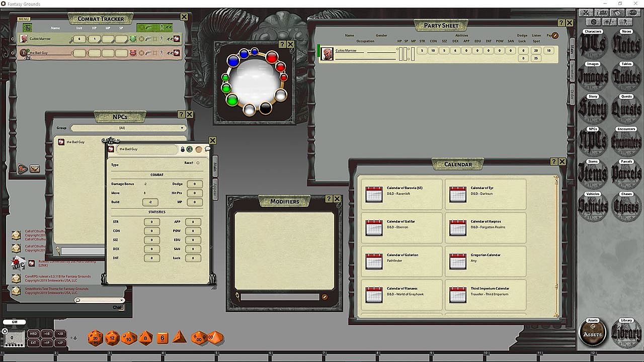
Task: Open the NPCs sidebar panel
Action: 593,141
